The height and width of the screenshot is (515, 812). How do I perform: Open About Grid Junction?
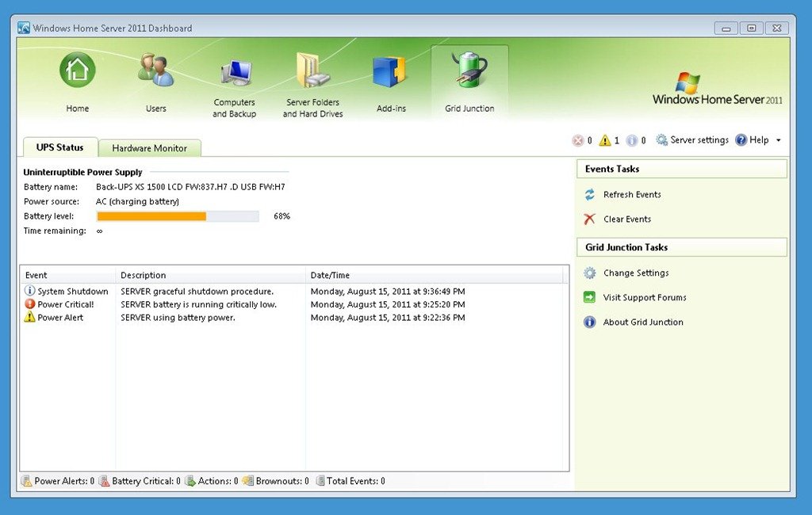coord(643,322)
